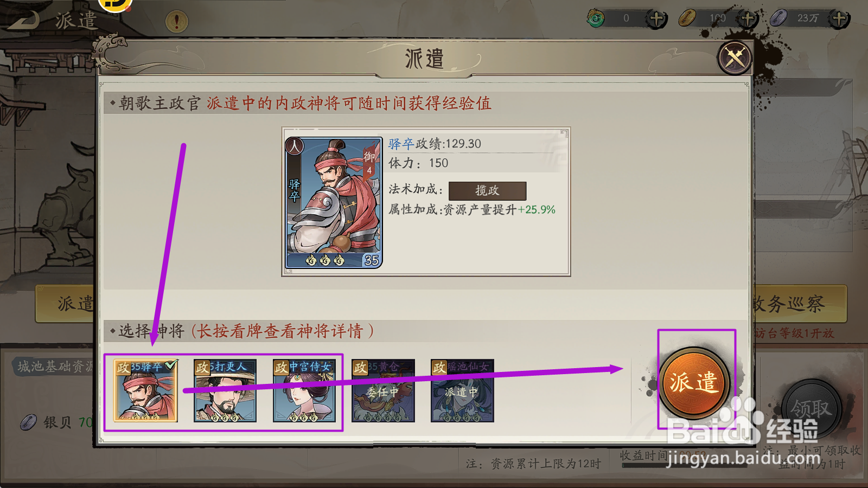Tap the plus icon beside 23万 silver
The height and width of the screenshot is (488, 868).
839,19
